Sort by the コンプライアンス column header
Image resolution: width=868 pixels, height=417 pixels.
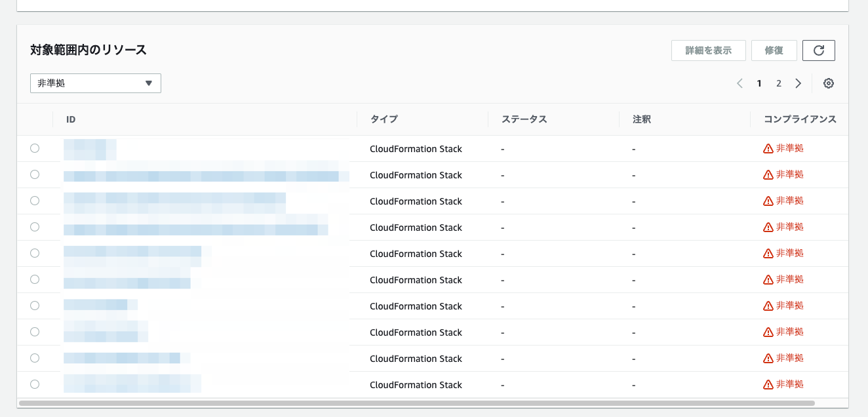tap(800, 119)
